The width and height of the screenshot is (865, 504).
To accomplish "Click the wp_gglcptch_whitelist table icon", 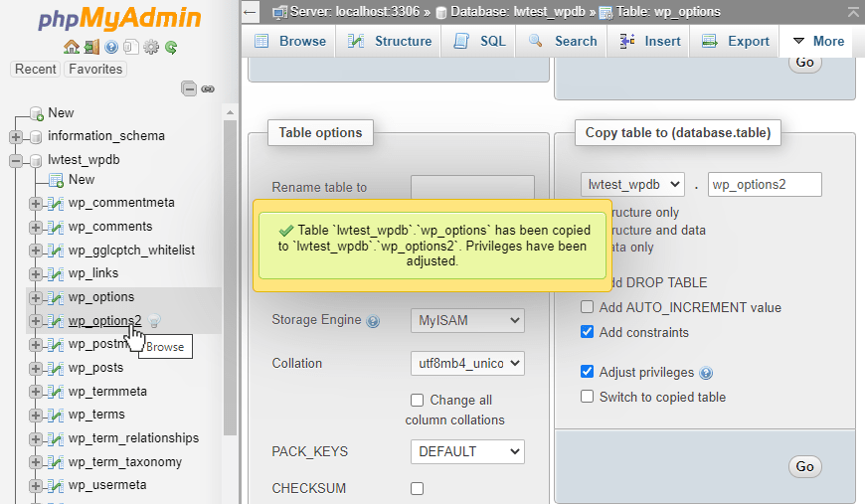I will (55, 251).
